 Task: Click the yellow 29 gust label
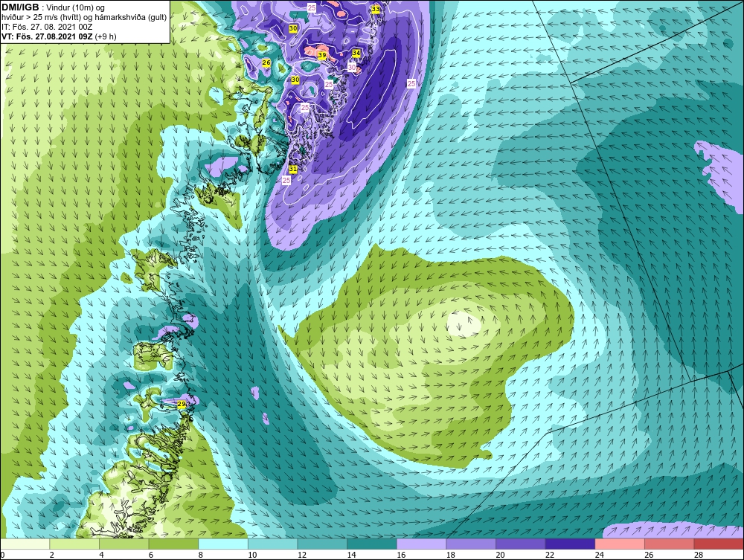click(182, 404)
